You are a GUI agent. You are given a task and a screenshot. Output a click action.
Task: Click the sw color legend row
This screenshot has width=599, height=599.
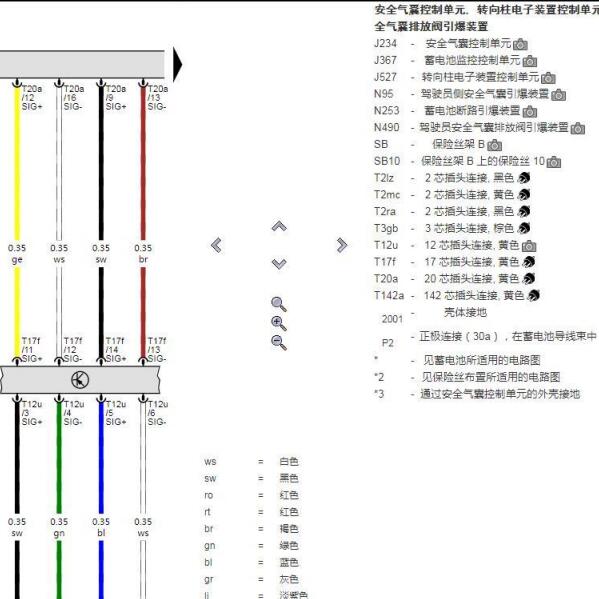pos(251,478)
